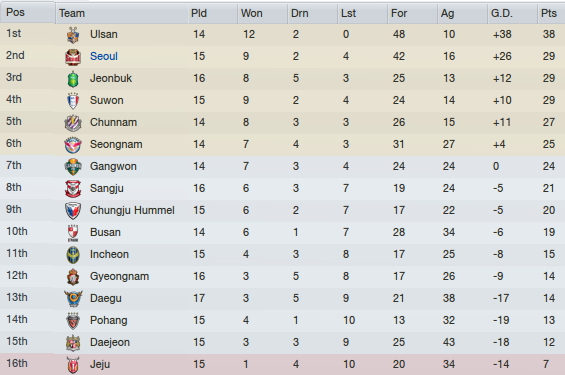Select the Busan club badge

(73, 233)
